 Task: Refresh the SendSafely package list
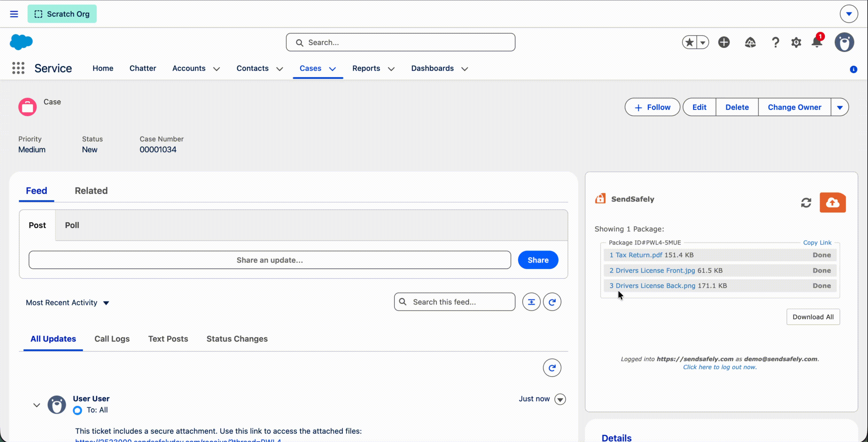[x=806, y=203]
